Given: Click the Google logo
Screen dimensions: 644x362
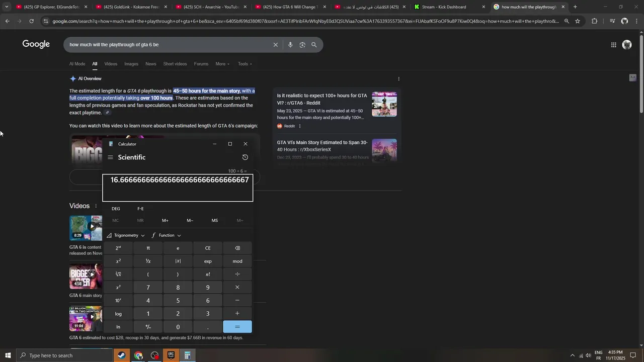Looking at the screenshot, I should [x=36, y=44].
